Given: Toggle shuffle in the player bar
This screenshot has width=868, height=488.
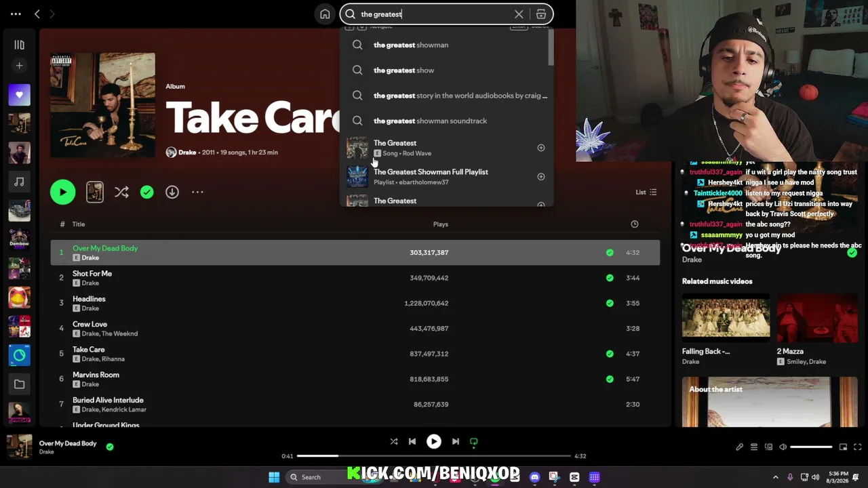Looking at the screenshot, I should tap(394, 442).
